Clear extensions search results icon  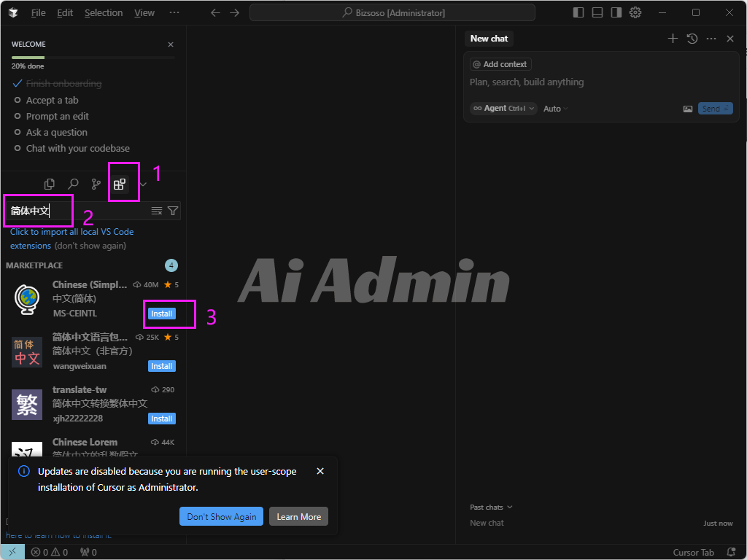157,211
